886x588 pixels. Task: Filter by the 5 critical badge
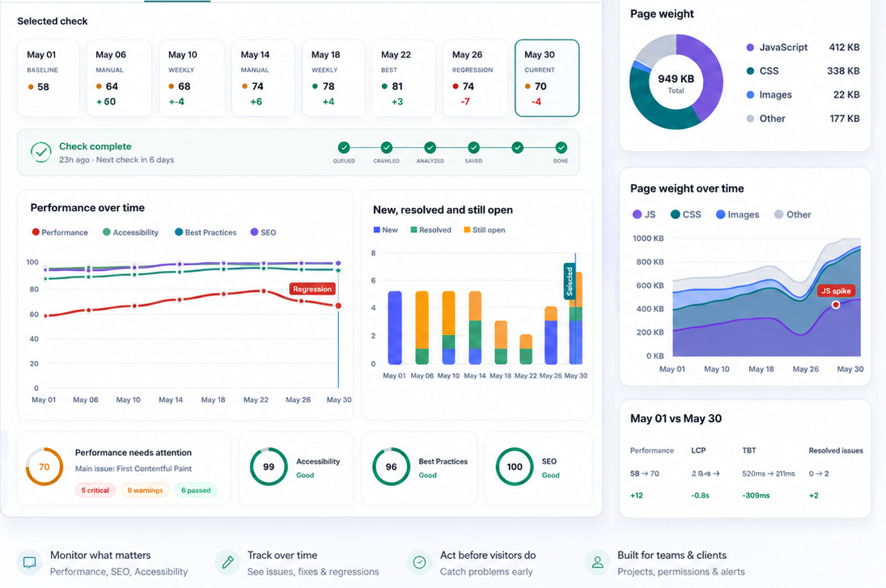point(95,490)
